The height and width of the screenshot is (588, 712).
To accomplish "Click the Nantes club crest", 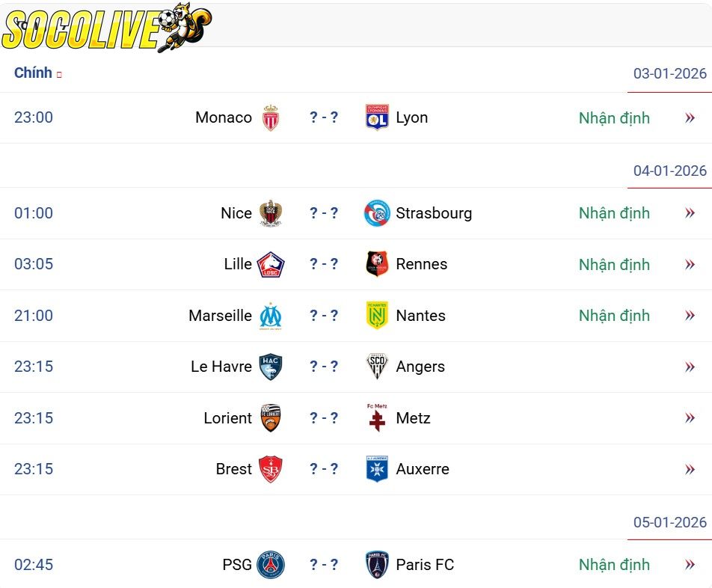I will pos(377,316).
